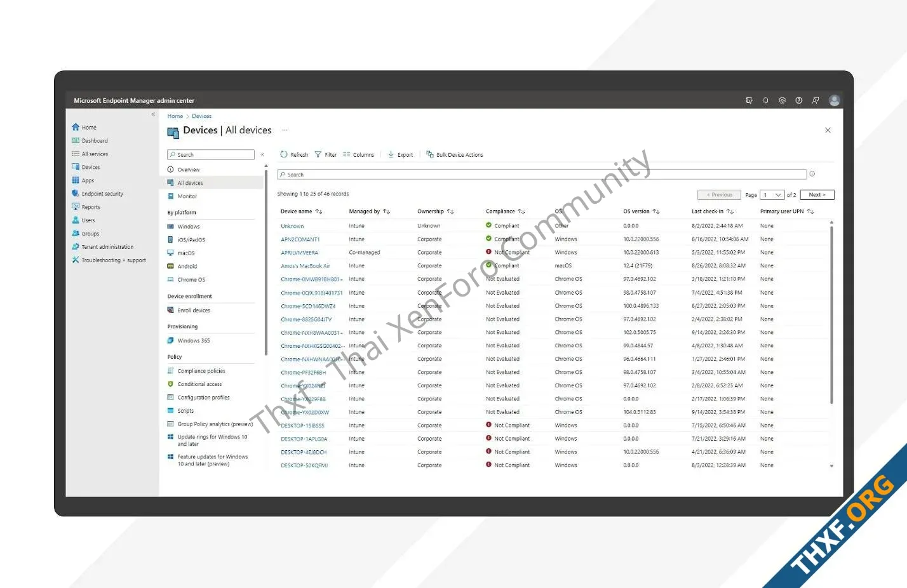This screenshot has width=907, height=588.
Task: Open Reports in the left navigation
Action: 86,208
